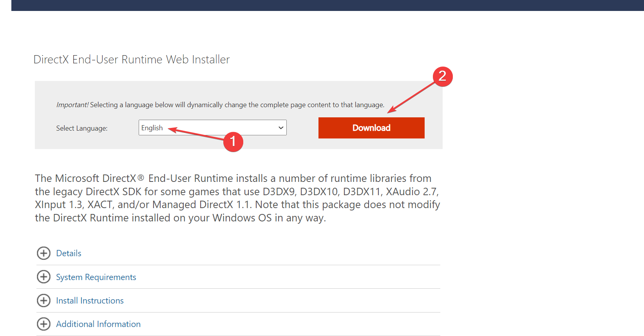
Task: Open the Details link
Action: (x=69, y=253)
